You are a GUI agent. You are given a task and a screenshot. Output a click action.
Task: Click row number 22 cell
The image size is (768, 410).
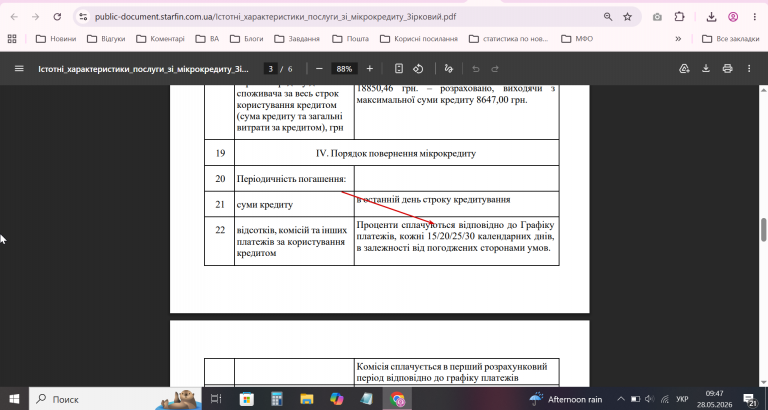pos(220,241)
